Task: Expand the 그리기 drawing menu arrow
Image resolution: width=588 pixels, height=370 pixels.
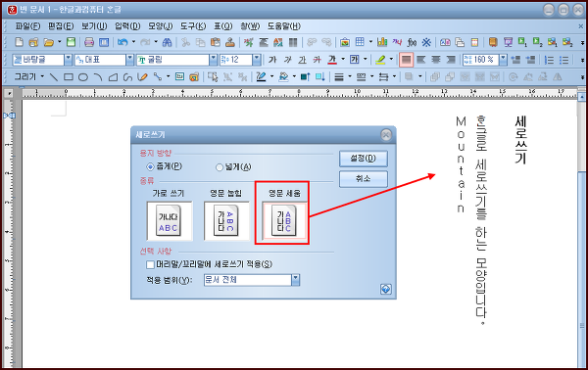Action: (42, 77)
